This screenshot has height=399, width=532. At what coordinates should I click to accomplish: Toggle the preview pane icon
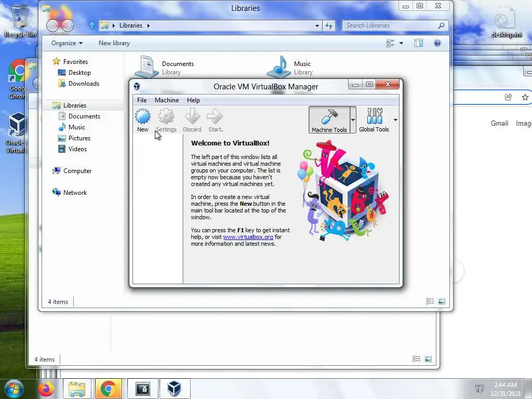pyautogui.click(x=419, y=43)
